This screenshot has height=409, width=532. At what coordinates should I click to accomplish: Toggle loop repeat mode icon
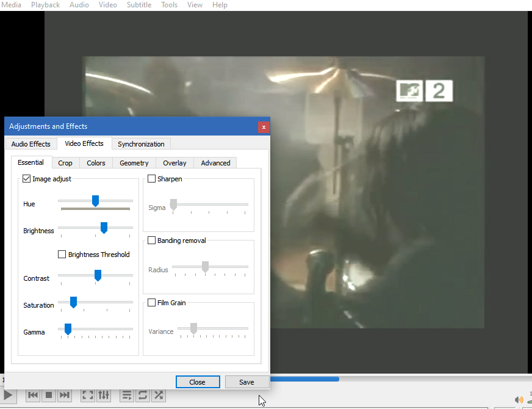pos(143,395)
